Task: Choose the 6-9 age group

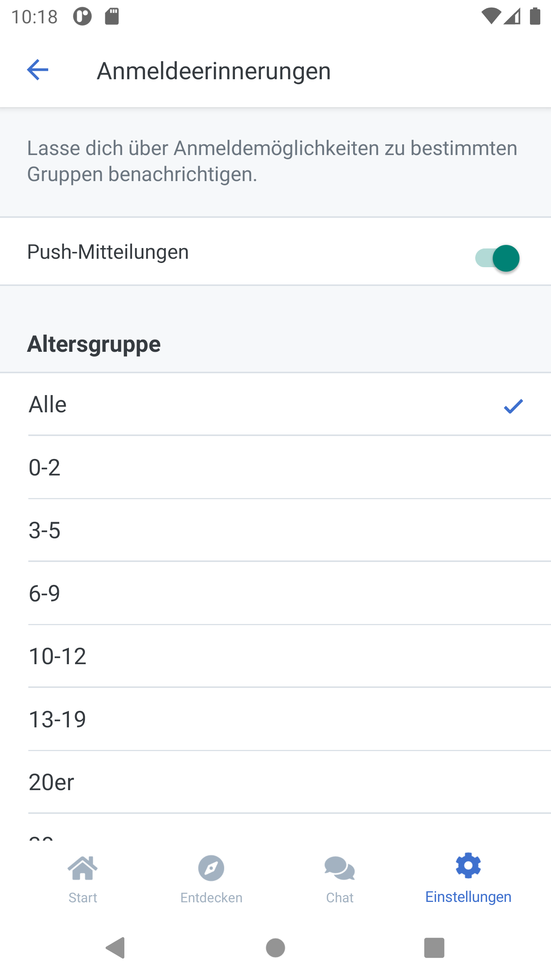Action: [x=275, y=593]
